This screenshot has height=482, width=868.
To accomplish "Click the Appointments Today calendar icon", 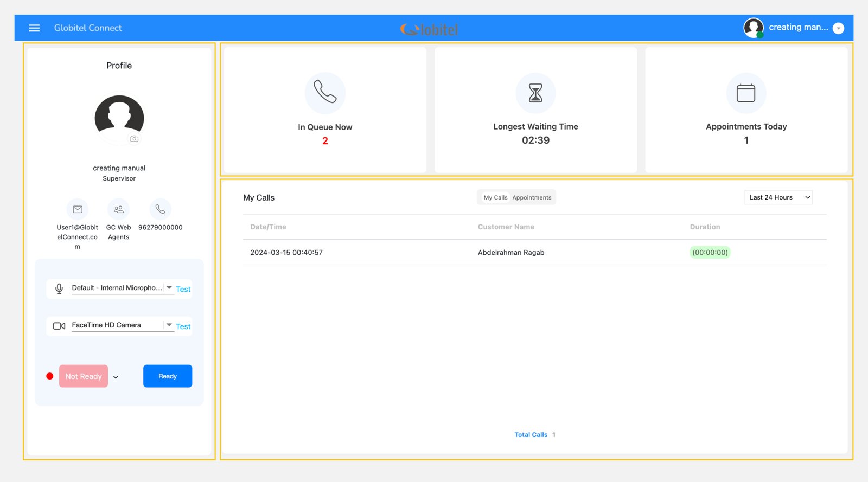I will pos(746,93).
